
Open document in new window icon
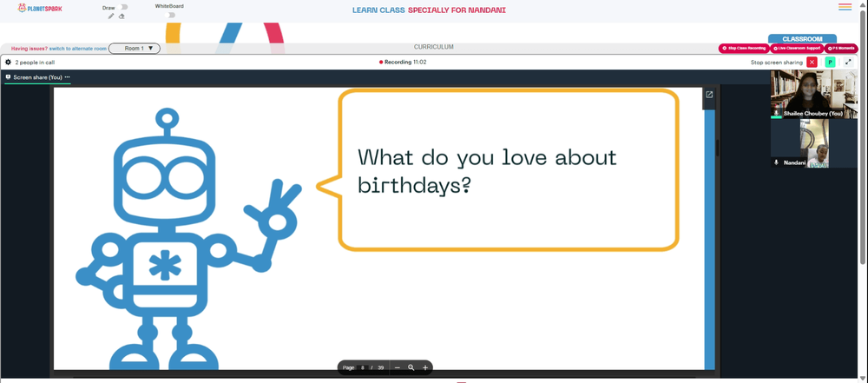tap(709, 95)
